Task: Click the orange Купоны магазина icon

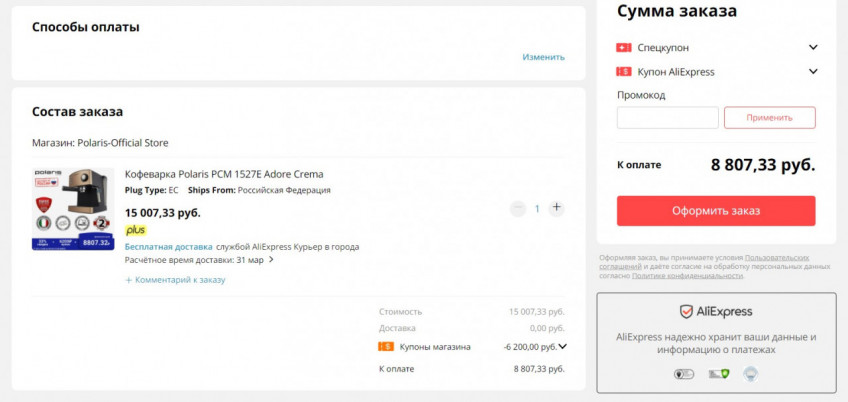Action: tap(386, 347)
